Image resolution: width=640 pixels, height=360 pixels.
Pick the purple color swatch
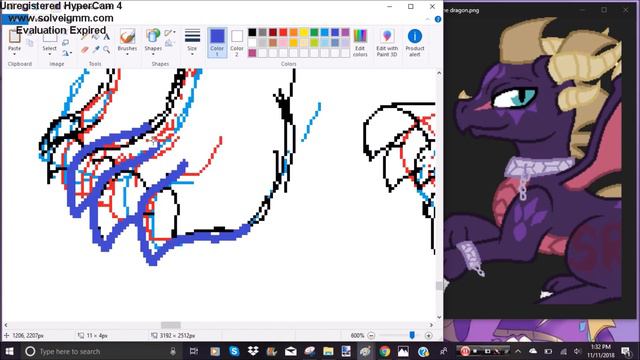[345, 32]
